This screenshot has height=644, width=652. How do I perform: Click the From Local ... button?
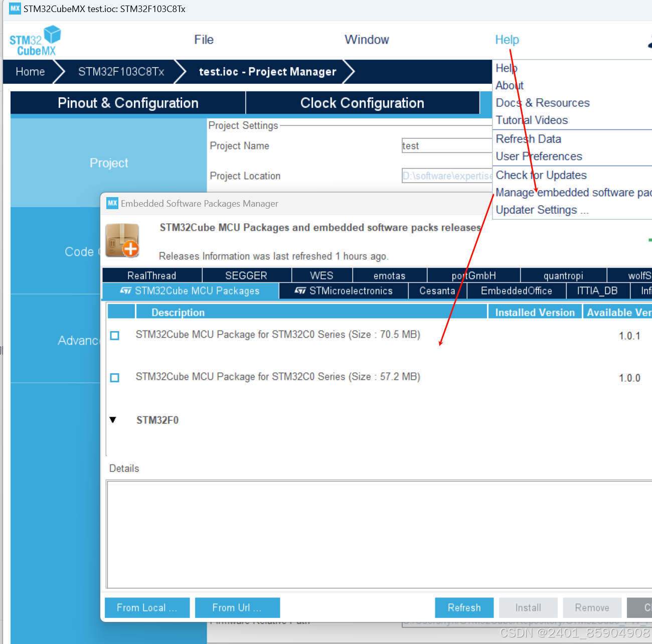point(147,607)
